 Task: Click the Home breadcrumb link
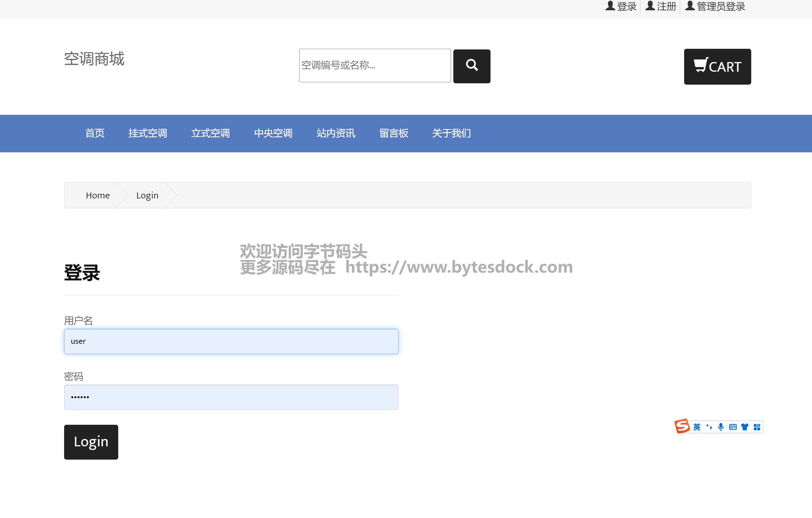tap(98, 195)
